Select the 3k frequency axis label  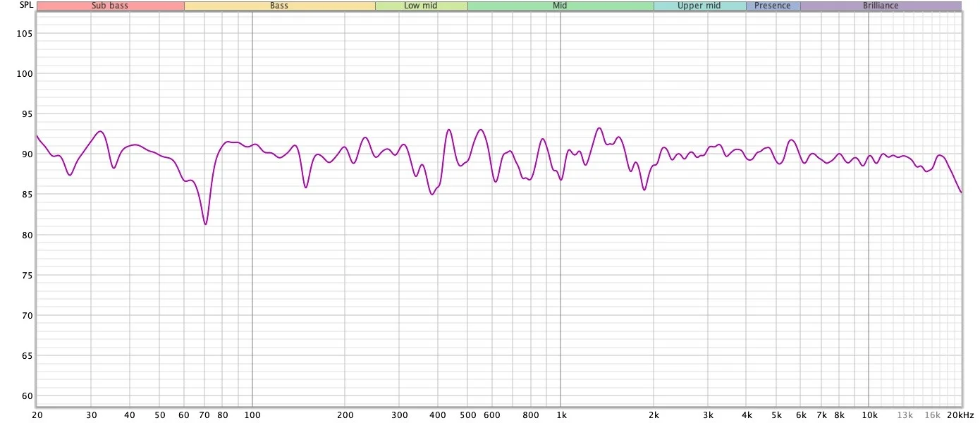tap(708, 415)
